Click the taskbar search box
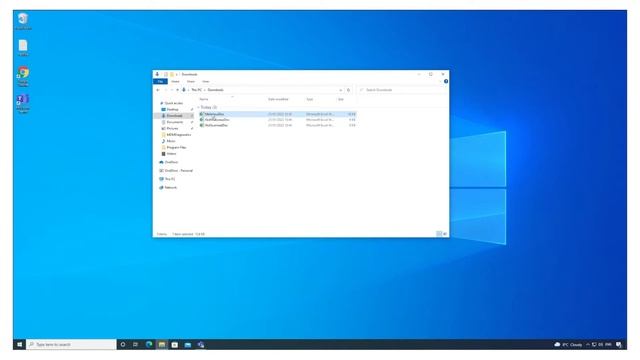 point(71,344)
